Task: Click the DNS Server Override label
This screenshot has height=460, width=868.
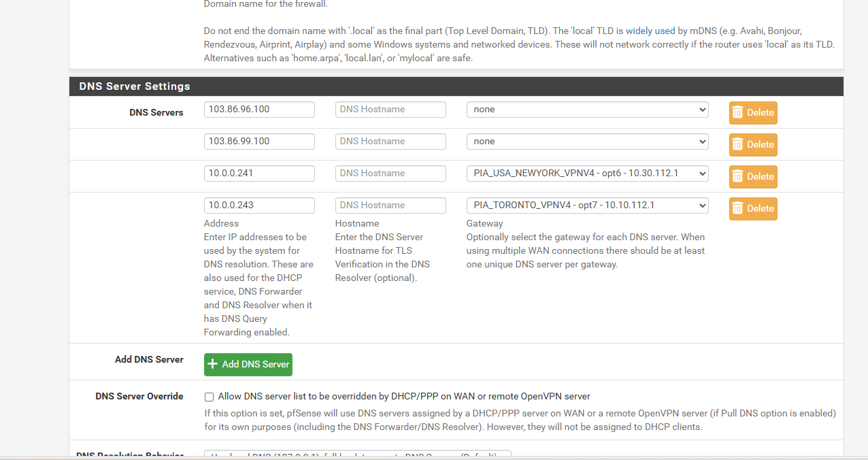Action: [x=139, y=397]
